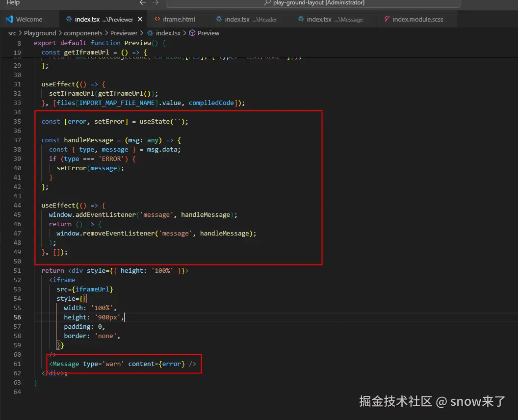Screen dimensions: 518x420
Task: Click the React icon on Previewer tab
Action: [69, 19]
